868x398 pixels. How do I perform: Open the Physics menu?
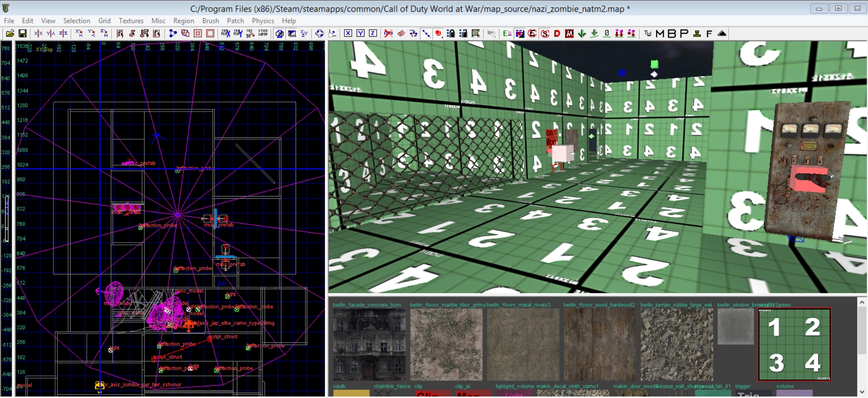[263, 21]
